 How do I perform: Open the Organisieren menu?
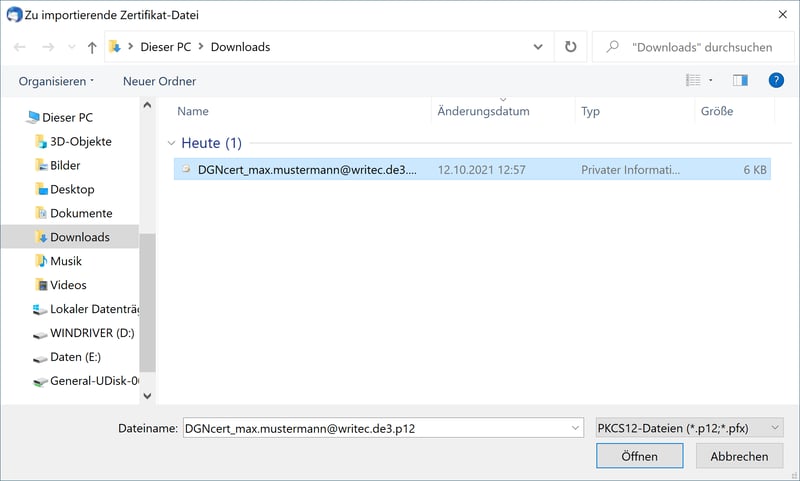pyautogui.click(x=56, y=81)
